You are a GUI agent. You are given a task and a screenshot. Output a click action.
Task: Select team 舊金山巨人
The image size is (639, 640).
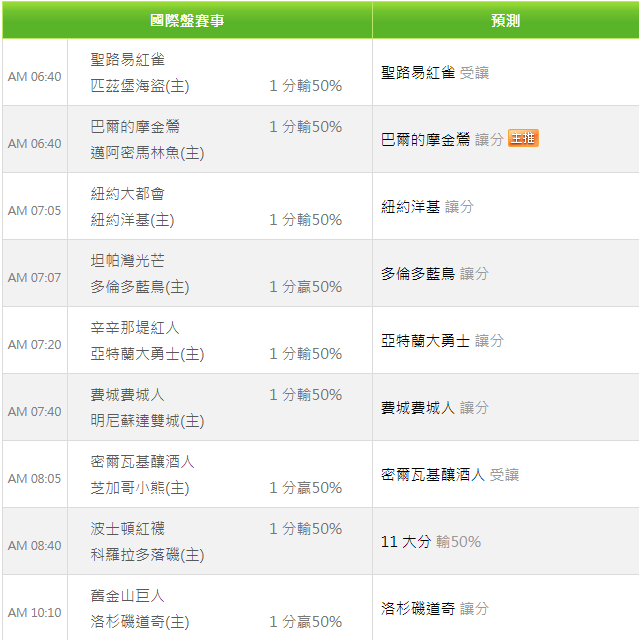click(128, 596)
